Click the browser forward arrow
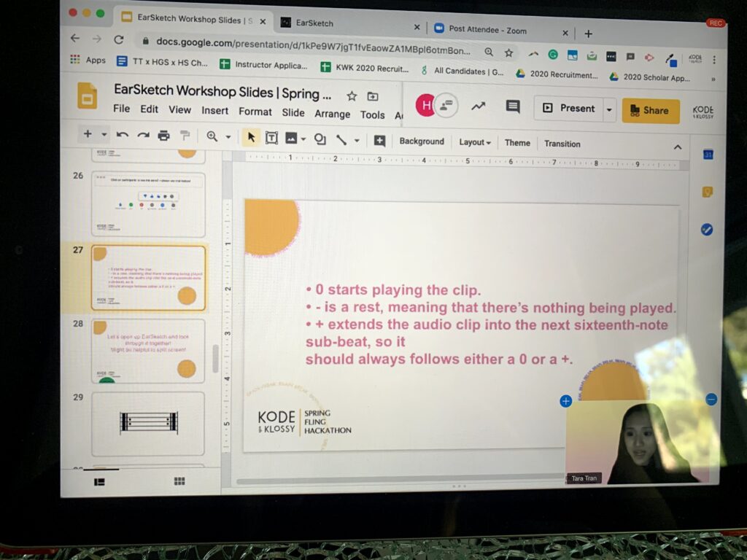This screenshot has width=747, height=560. coord(97,39)
